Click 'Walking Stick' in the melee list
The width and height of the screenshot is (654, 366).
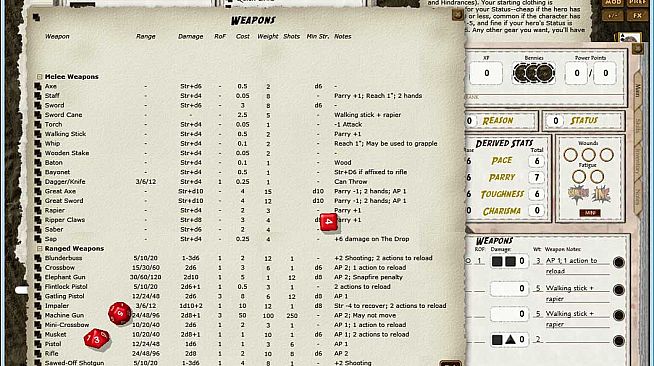[65, 134]
